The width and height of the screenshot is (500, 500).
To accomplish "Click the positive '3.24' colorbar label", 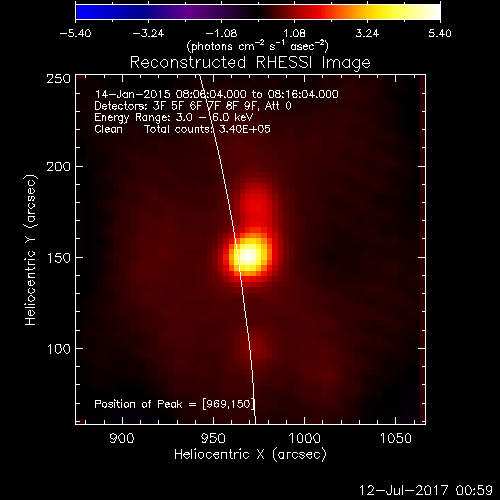I will pyautogui.click(x=367, y=33).
